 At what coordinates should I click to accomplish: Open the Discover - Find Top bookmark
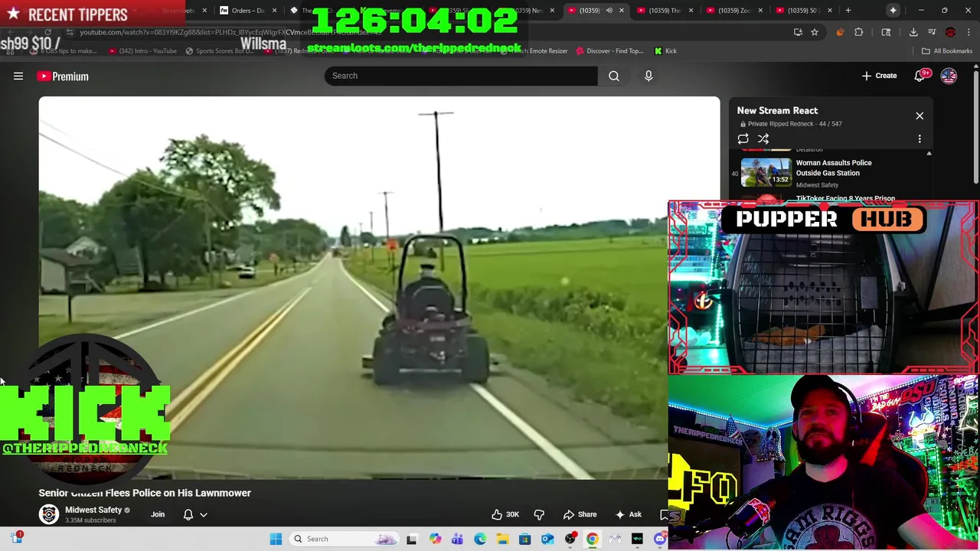click(x=609, y=51)
